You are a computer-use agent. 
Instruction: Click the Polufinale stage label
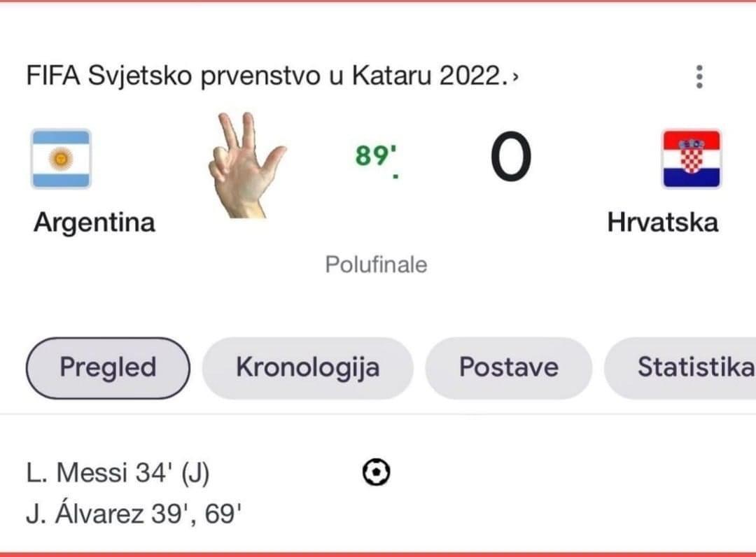click(376, 265)
